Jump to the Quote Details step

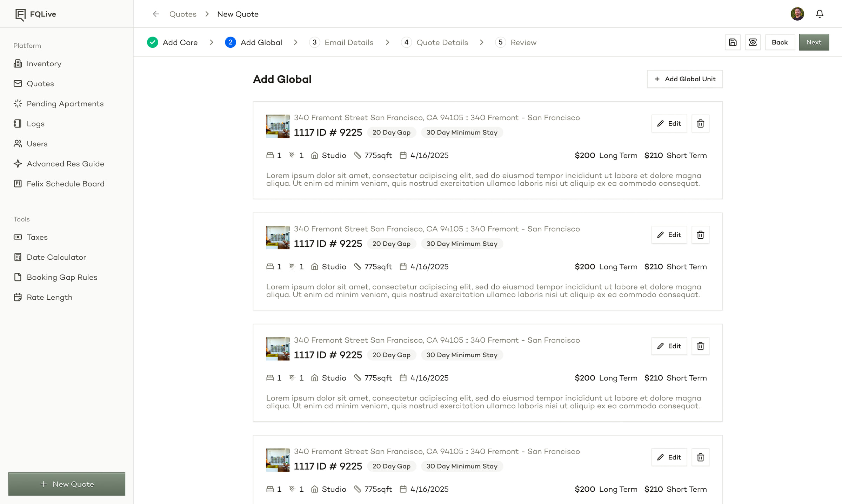435,42
